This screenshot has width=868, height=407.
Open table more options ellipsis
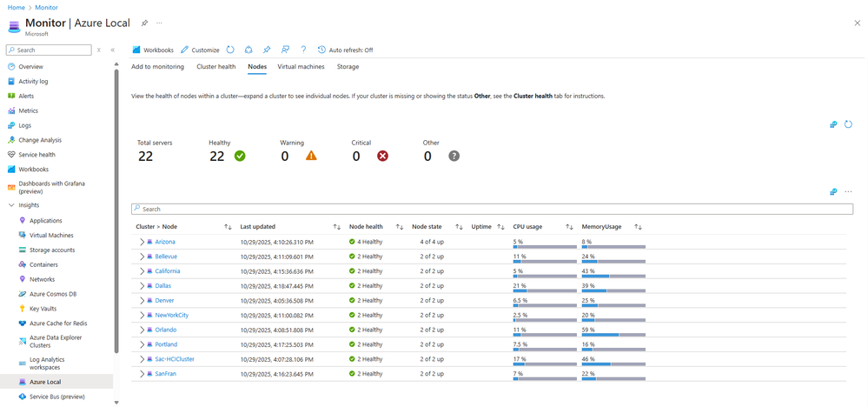click(x=848, y=191)
